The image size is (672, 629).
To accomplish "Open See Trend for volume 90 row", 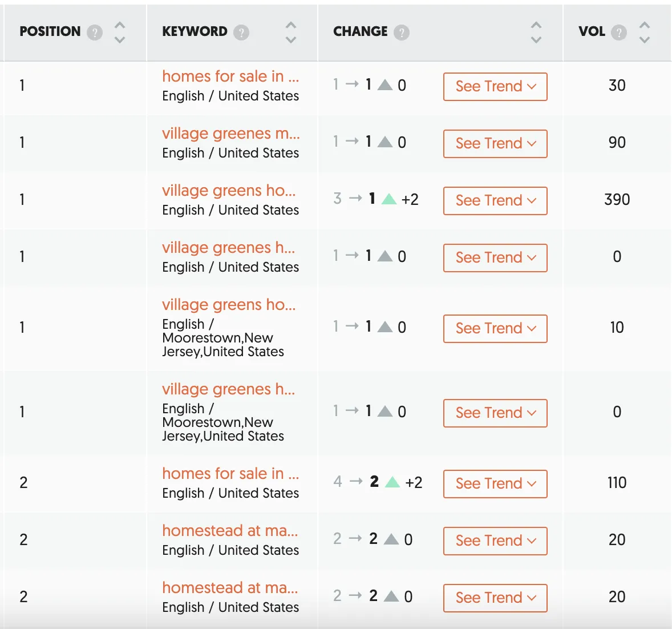I will [495, 143].
